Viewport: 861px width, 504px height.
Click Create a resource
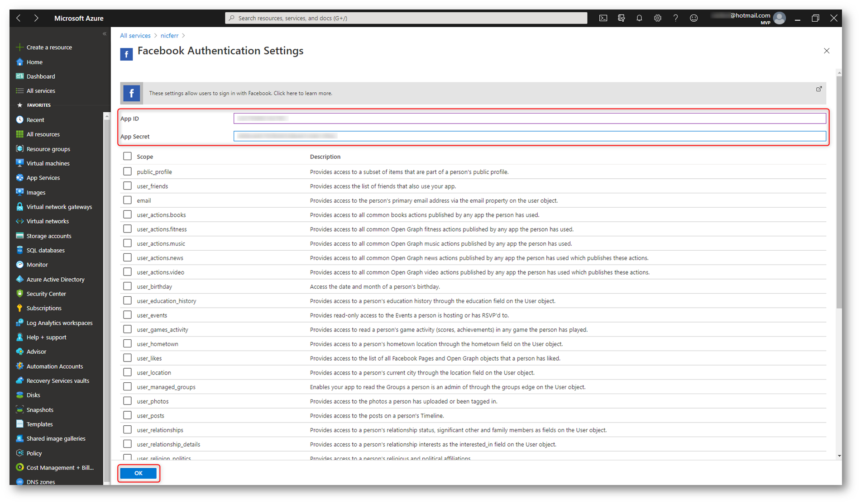(x=49, y=47)
